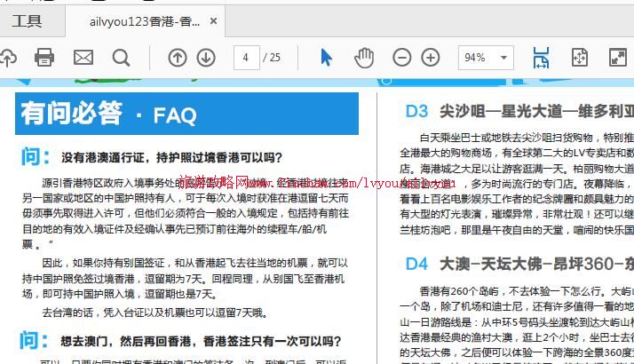Activate the selection arrow tool
The height and width of the screenshot is (364, 634).
(x=326, y=58)
